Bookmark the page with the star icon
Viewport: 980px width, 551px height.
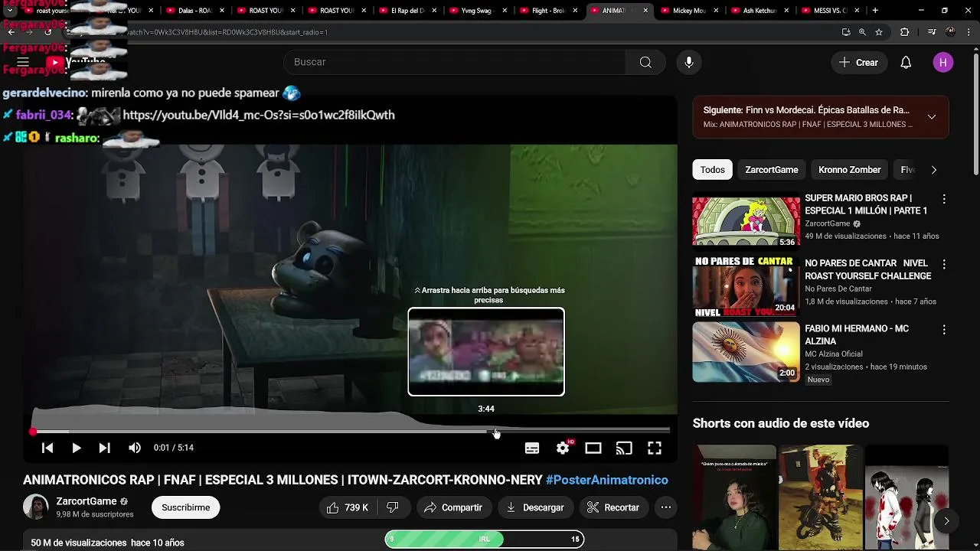pos(879,32)
